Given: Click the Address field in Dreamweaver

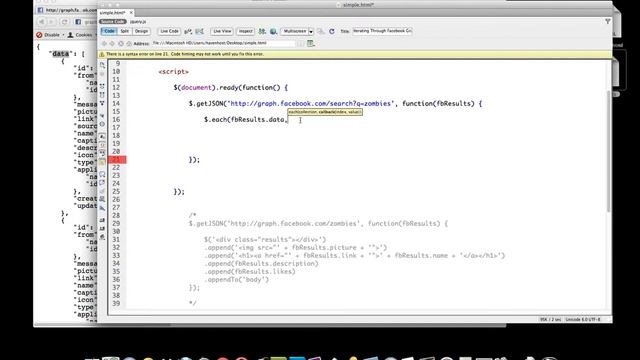Looking at the screenshot, I should click(224, 43).
